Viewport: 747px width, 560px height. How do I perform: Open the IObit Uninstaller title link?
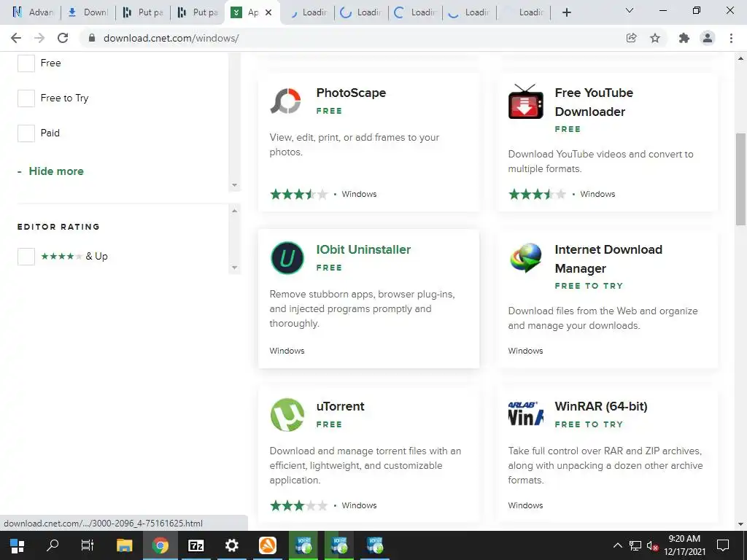363,249
